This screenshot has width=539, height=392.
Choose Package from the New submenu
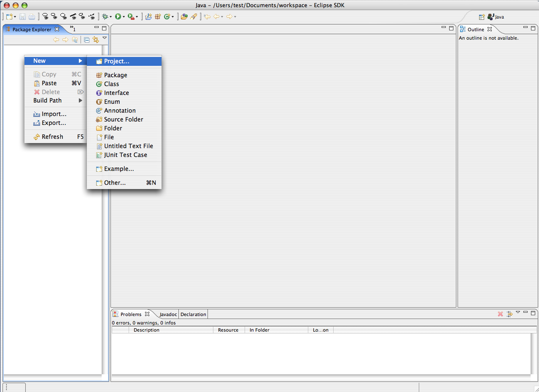[x=124, y=75]
